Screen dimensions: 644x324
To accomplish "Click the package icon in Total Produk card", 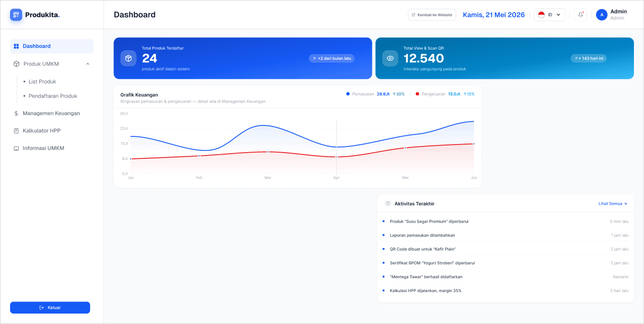I will coord(128,58).
